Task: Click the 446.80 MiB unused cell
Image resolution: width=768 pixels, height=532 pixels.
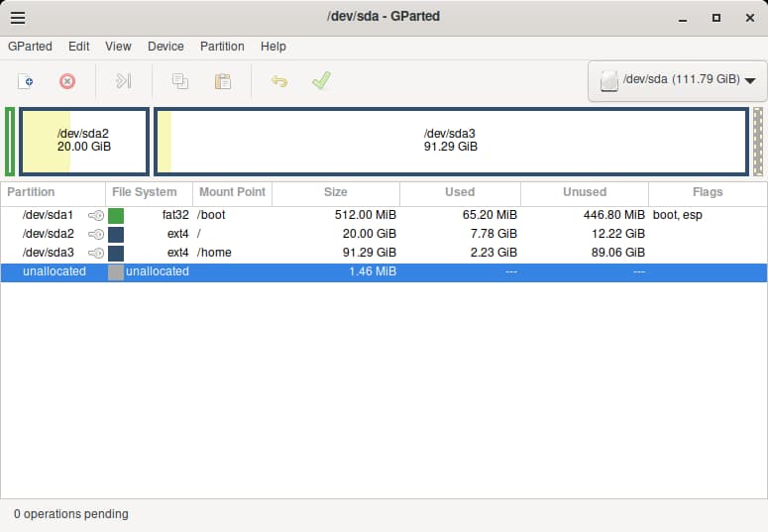Action: pos(614,215)
